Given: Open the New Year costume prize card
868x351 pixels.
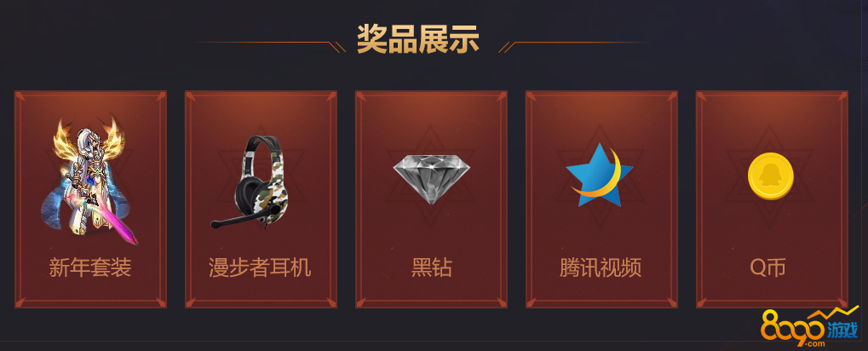Looking at the screenshot, I should (90, 199).
